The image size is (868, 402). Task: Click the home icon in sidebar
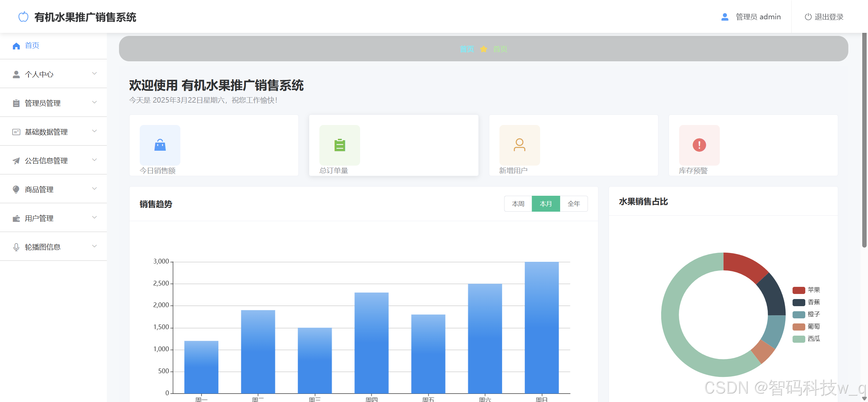pyautogui.click(x=16, y=46)
